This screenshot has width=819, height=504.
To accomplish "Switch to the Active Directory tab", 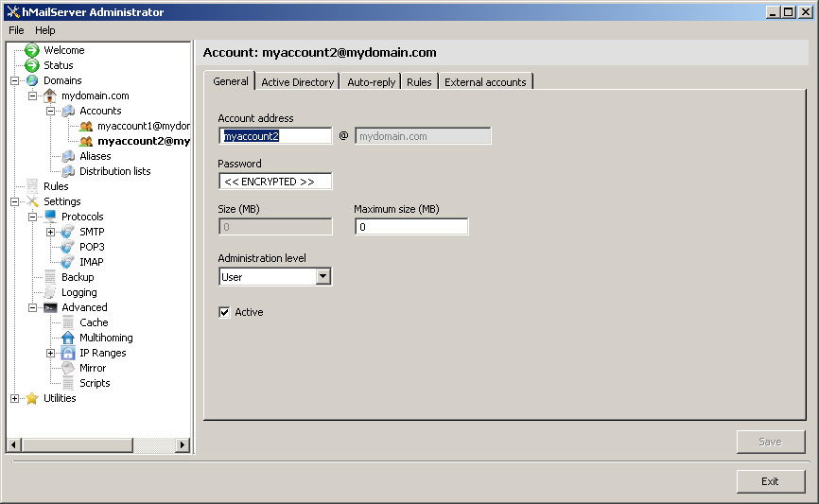I will (297, 82).
